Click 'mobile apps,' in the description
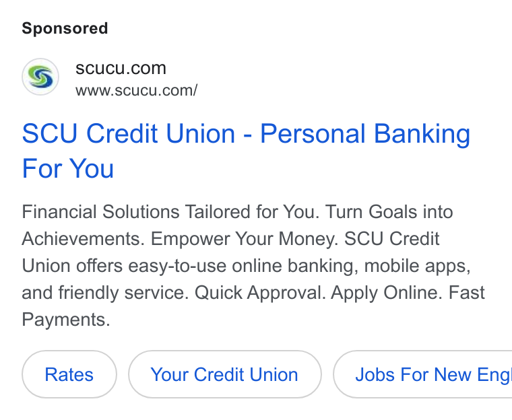 (x=417, y=266)
